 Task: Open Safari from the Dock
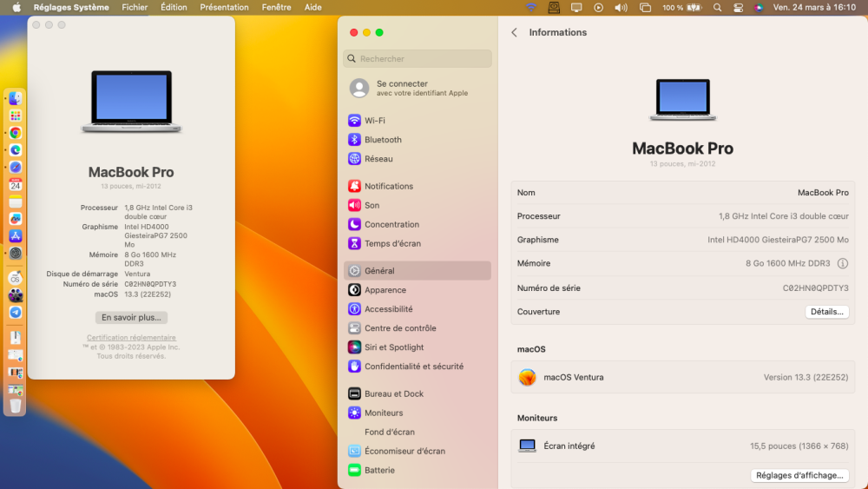(x=16, y=168)
